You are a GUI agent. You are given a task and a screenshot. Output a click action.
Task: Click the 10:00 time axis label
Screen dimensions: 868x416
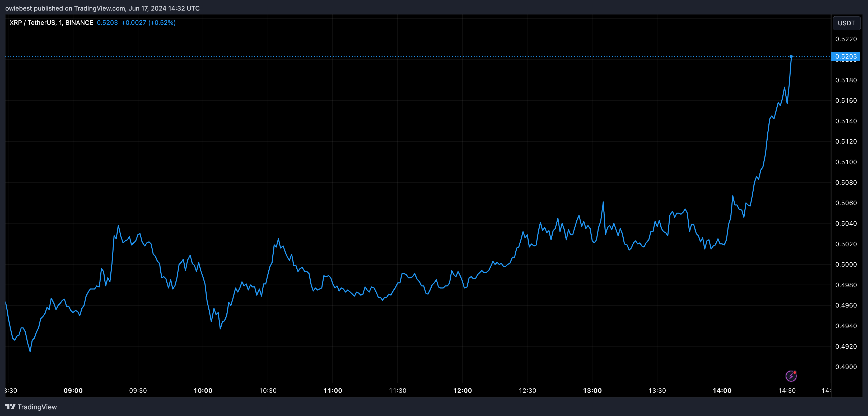coord(203,390)
